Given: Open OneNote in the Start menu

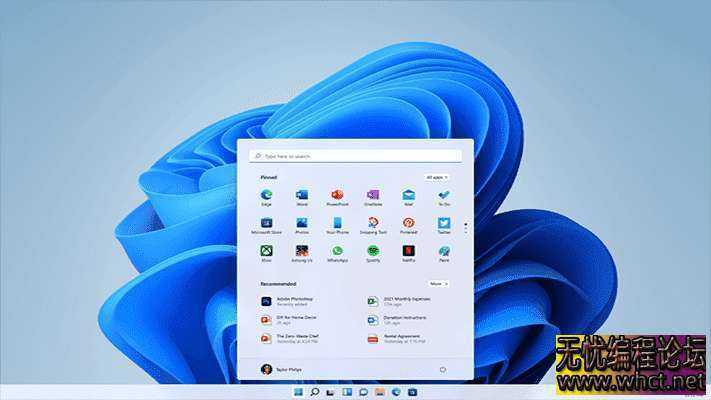Looking at the screenshot, I should [373, 195].
